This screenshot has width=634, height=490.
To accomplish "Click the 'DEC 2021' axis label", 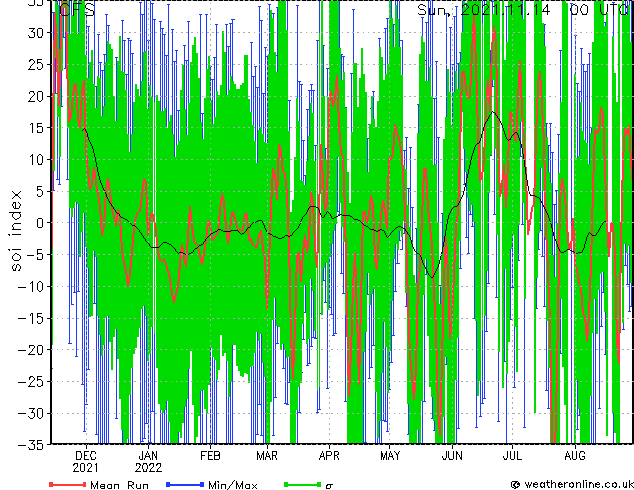I will 86,462.
